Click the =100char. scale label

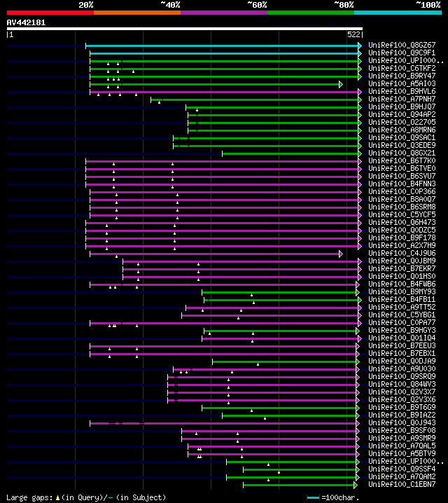[340, 497]
